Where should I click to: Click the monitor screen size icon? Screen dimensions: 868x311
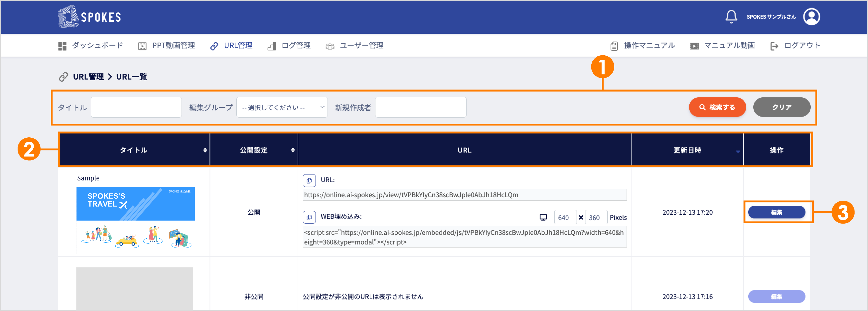(543, 217)
